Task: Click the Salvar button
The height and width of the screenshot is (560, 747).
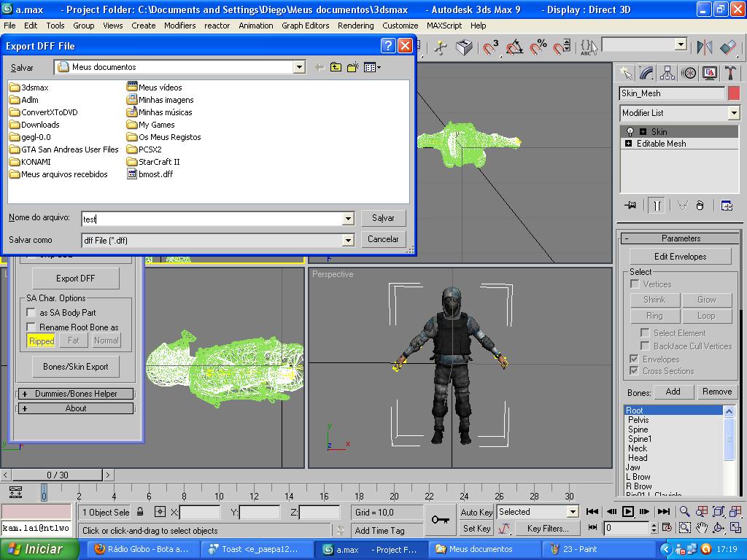Action: tap(383, 218)
